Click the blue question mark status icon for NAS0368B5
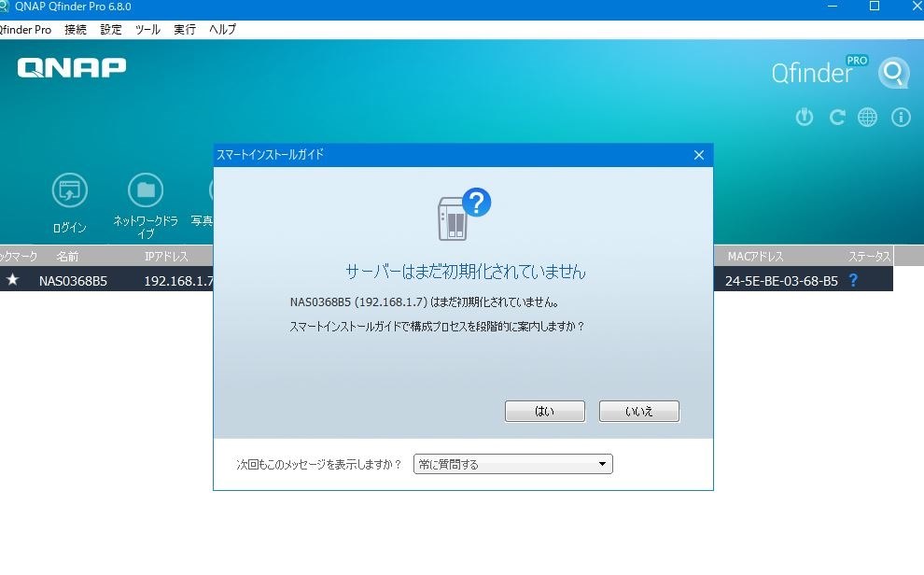The image size is (924, 575). (855, 280)
